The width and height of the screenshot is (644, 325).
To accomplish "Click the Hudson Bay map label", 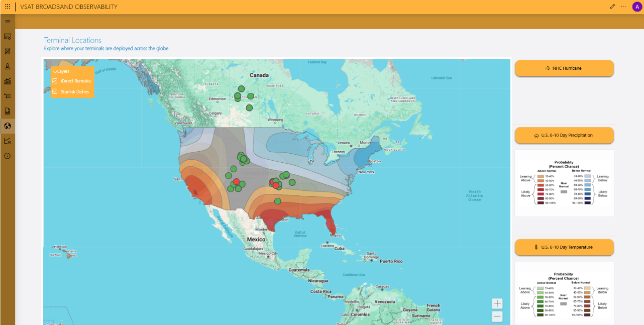I will pyautogui.click(x=317, y=62).
